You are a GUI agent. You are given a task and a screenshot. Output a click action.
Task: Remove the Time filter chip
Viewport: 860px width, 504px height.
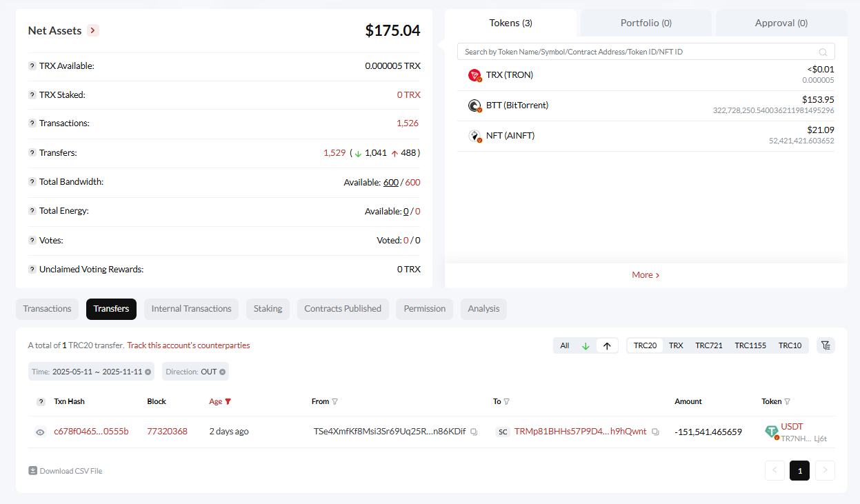pos(148,372)
